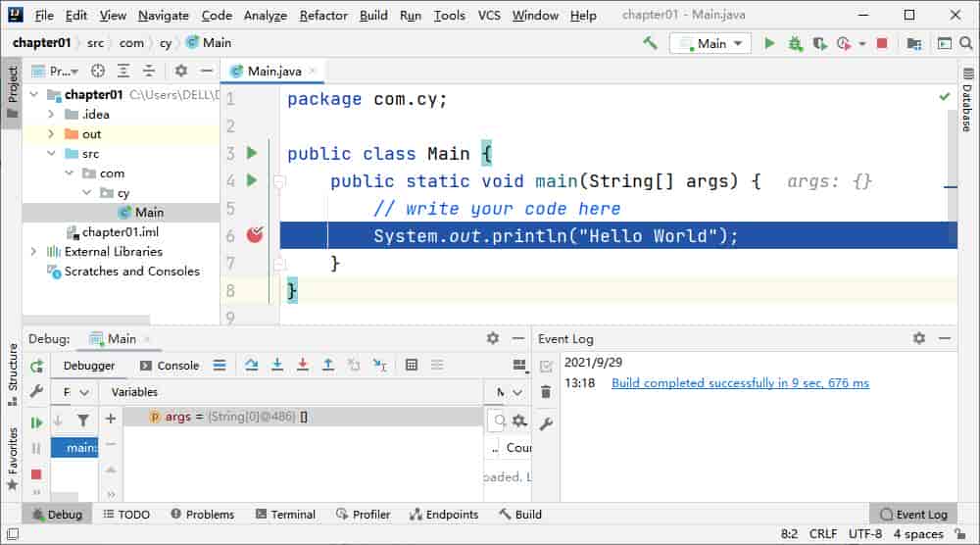Click Rerun Main icon in Debug panel
Screen dimensions: 980x545
(x=37, y=367)
